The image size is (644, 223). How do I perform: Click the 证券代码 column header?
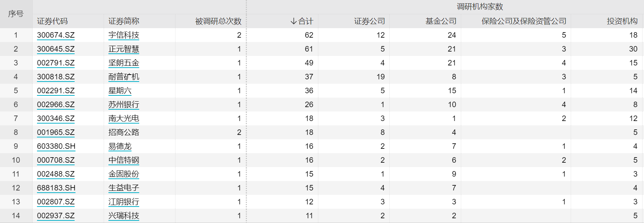tap(52, 21)
